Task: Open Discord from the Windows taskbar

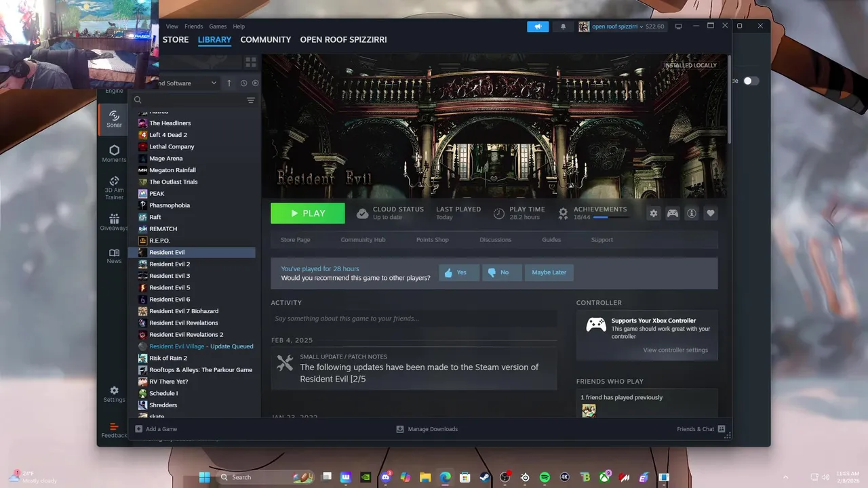Action: click(387, 477)
